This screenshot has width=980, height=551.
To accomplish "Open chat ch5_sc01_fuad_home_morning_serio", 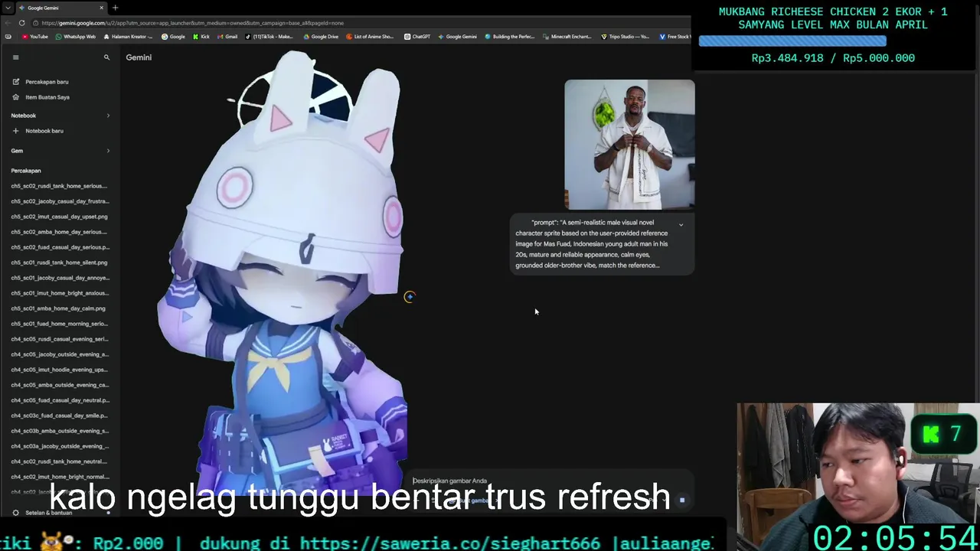I will pyautogui.click(x=59, y=324).
